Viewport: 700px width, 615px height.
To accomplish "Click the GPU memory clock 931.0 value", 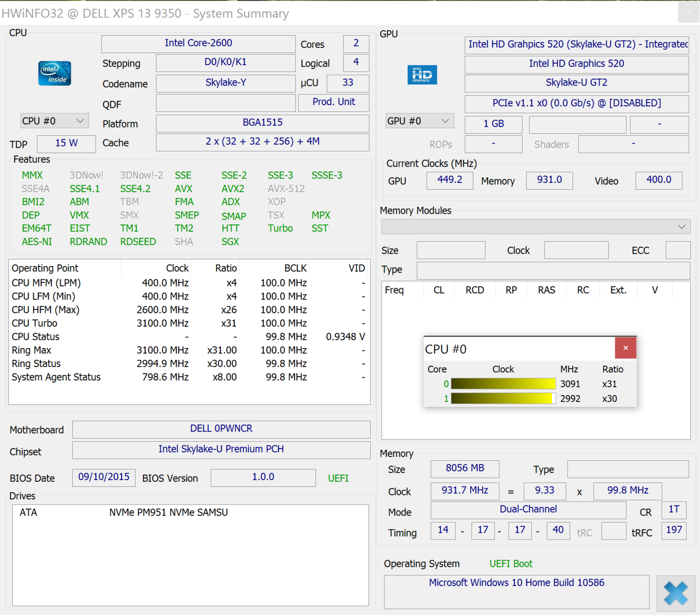I will [x=549, y=180].
